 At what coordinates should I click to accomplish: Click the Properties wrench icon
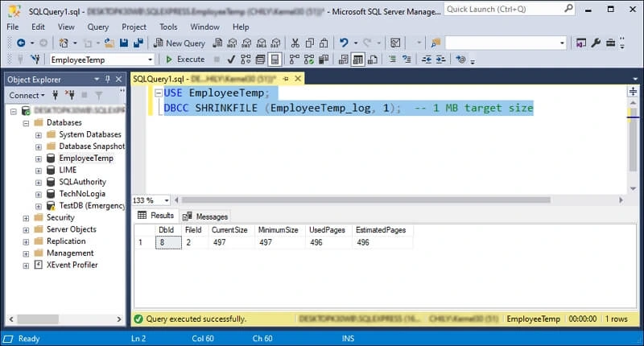pos(596,43)
